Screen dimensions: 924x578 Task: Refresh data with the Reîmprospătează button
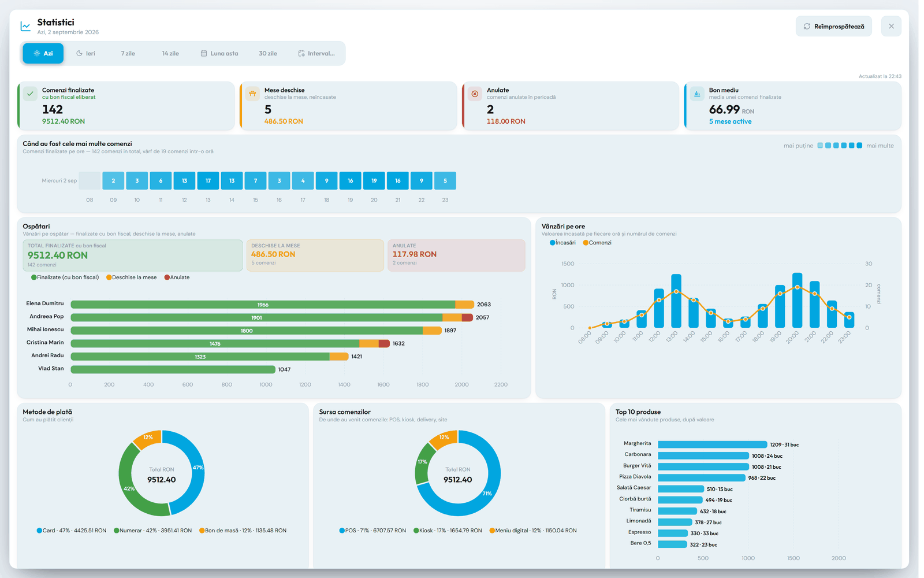(x=834, y=27)
